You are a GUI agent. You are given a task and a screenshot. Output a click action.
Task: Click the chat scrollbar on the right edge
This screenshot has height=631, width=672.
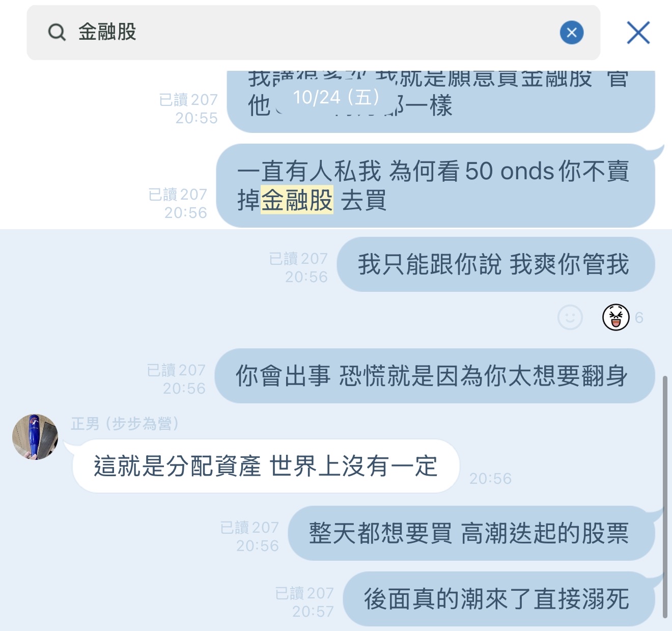coord(665,497)
